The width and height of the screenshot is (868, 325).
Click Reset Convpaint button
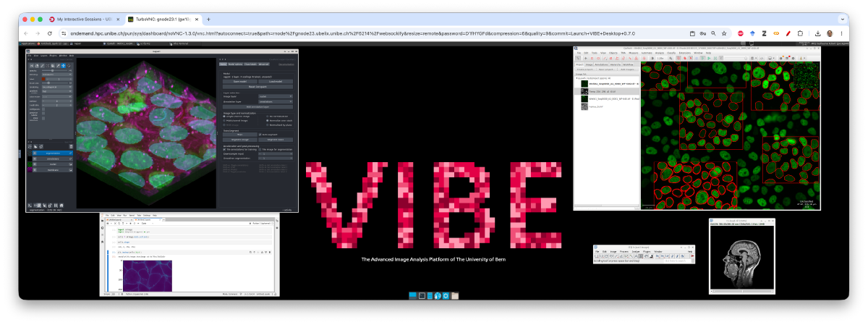(x=258, y=87)
